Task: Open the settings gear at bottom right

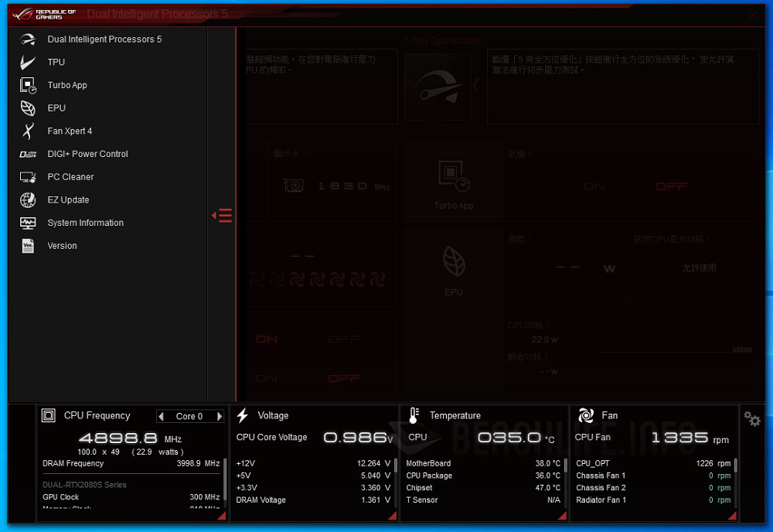Action: 751,418
